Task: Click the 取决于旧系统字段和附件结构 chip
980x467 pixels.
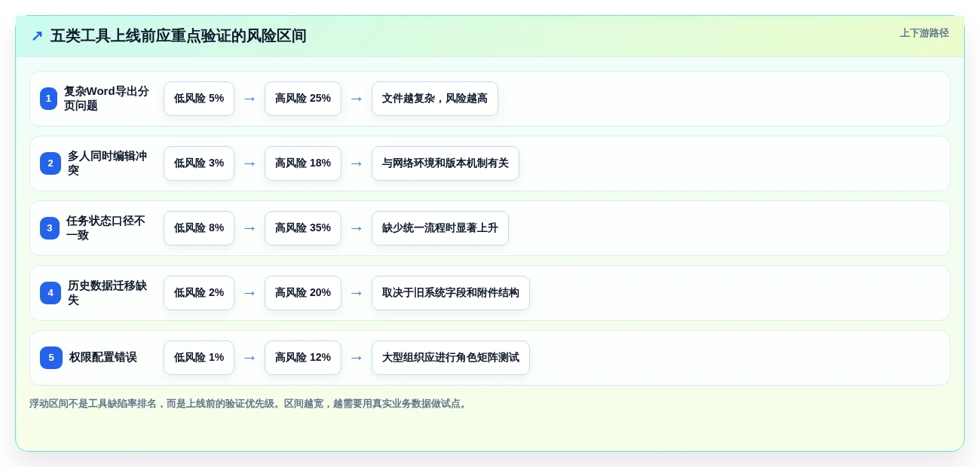Action: click(451, 293)
